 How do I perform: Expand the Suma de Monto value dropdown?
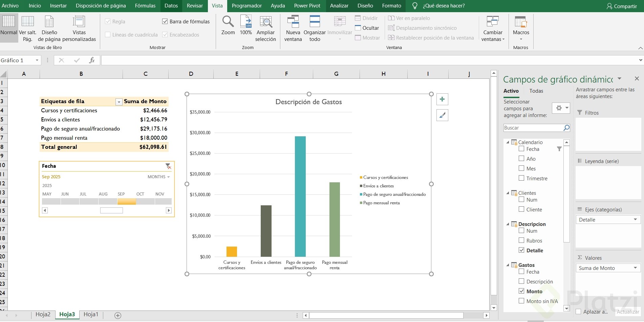[x=635, y=268]
